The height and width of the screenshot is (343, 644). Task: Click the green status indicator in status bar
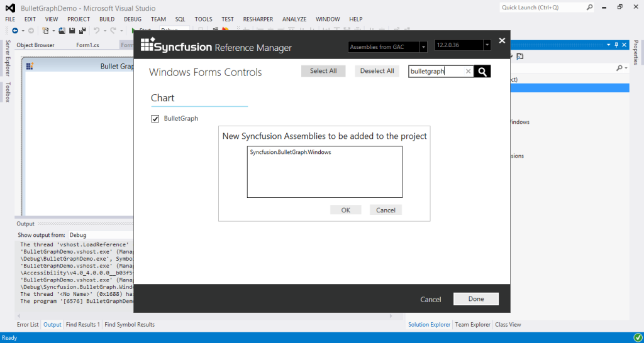point(637,338)
